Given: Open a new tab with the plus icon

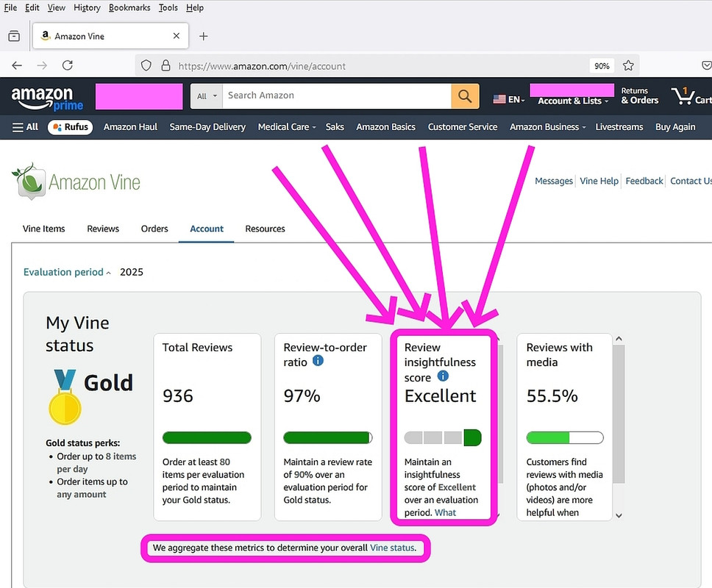Looking at the screenshot, I should click(204, 36).
